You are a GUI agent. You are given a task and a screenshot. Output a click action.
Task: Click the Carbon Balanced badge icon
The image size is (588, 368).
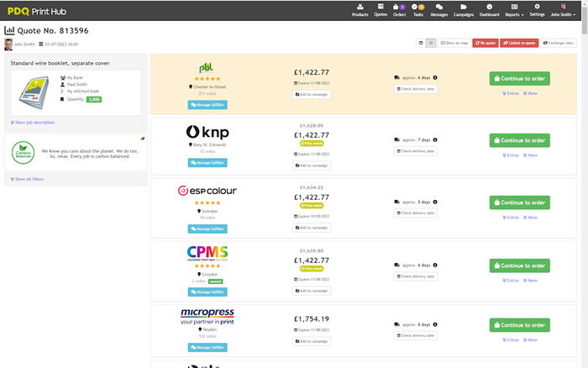pos(23,153)
